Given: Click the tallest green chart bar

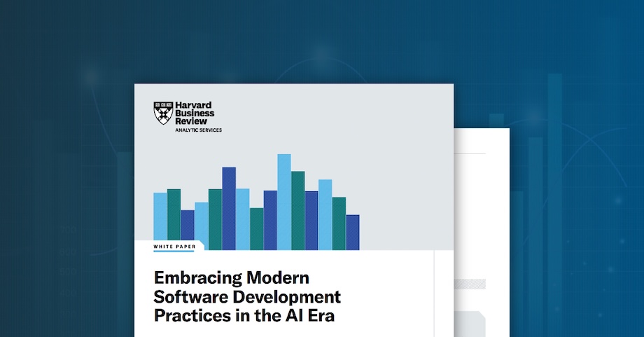Looking at the screenshot, I should coord(297,210).
